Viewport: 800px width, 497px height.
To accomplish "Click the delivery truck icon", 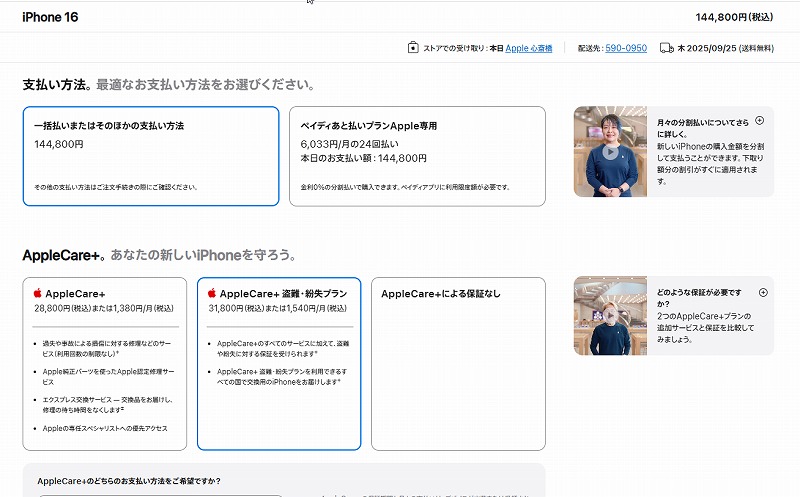I will point(667,48).
